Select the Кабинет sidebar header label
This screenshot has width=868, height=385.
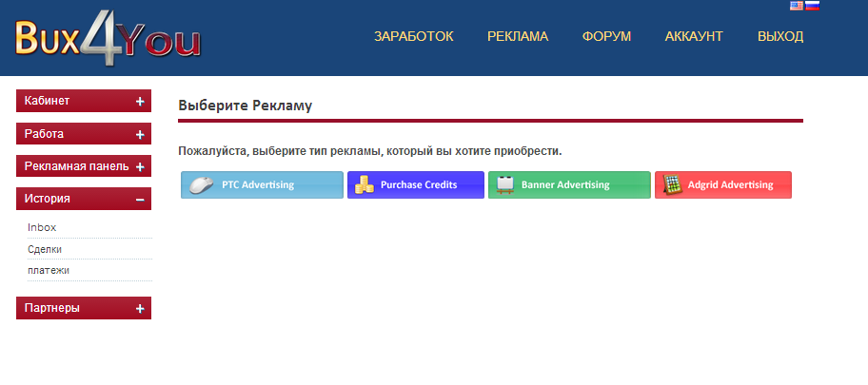pyautogui.click(x=47, y=101)
